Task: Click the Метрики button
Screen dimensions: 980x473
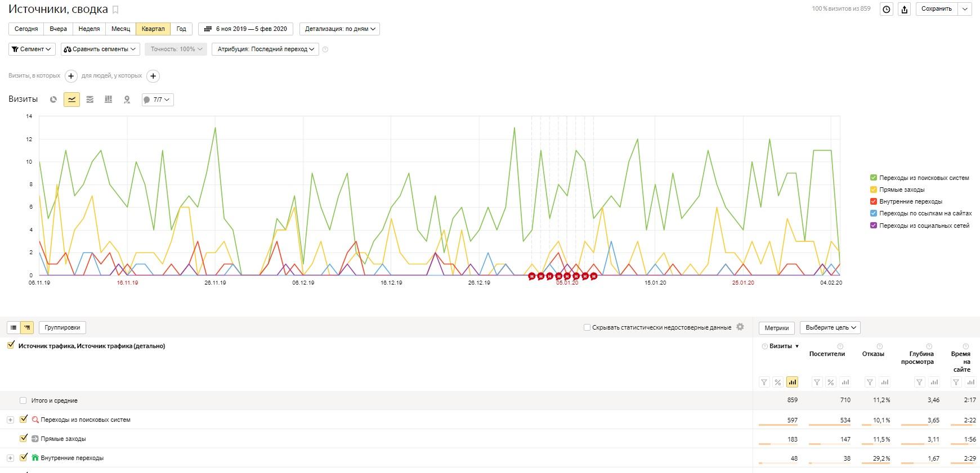Action: 777,327
